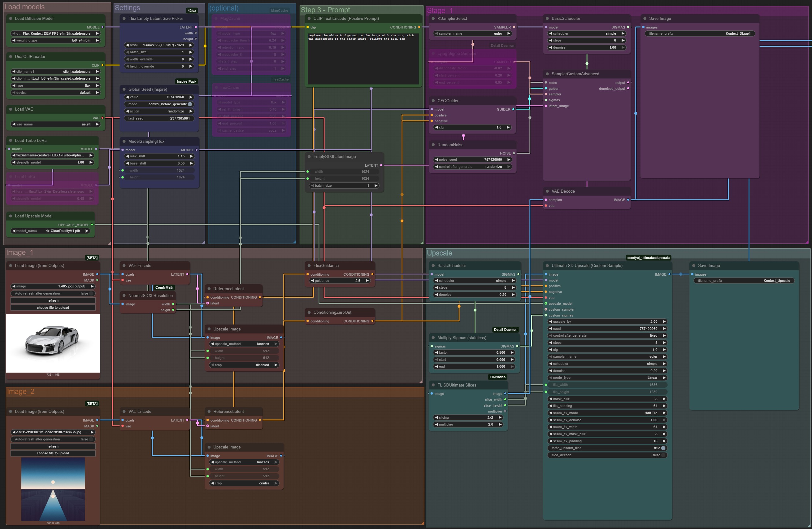Enable tiled_decode toggle
Screen dimensions: 812x529
(x=663, y=455)
